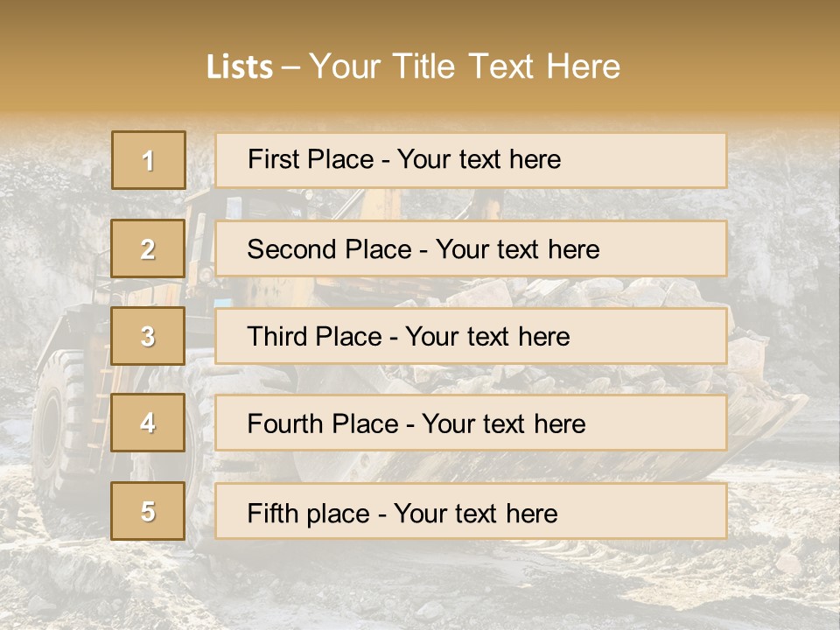840x630 pixels.
Task: Click the number 5 box
Action: pos(148,511)
